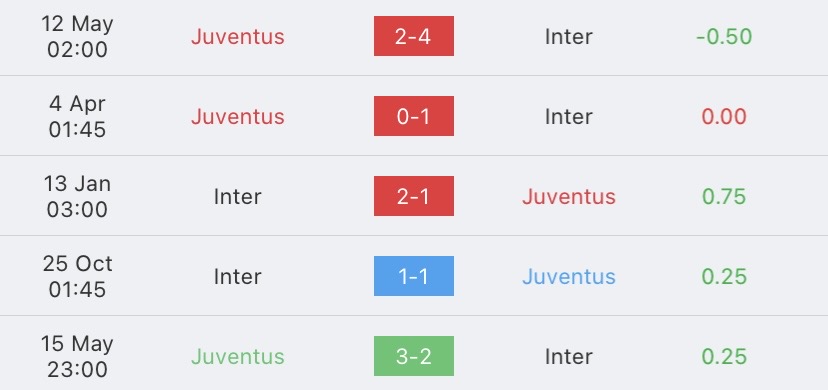Open the green 3-2 score
The width and height of the screenshot is (828, 390).
click(413, 356)
